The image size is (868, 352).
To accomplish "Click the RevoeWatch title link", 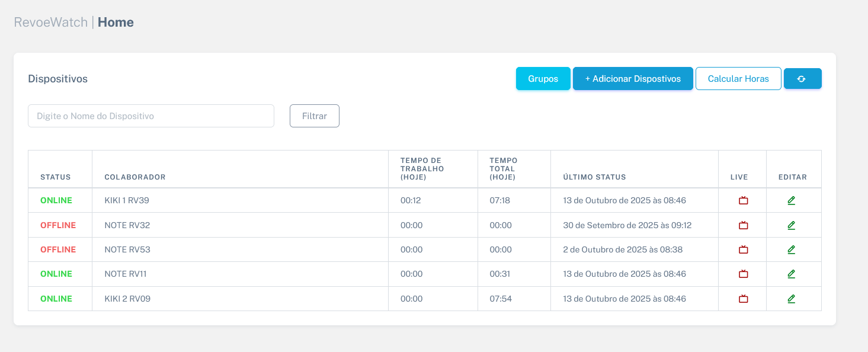I will [50, 23].
